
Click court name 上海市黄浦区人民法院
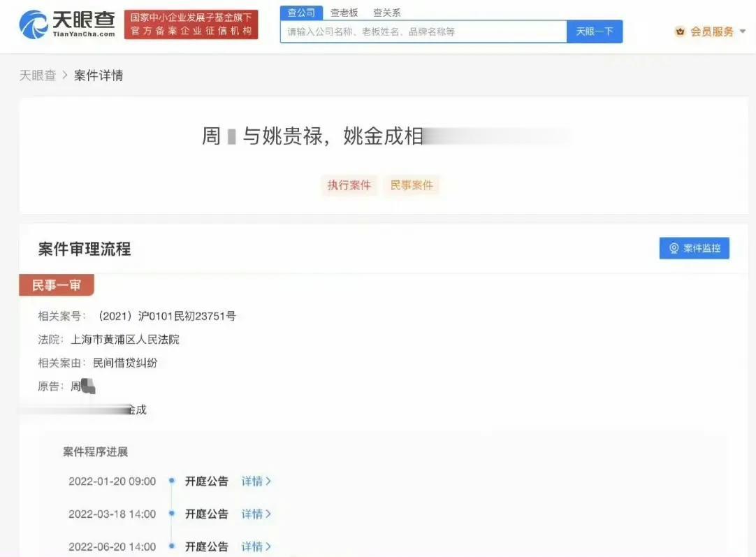pos(125,340)
